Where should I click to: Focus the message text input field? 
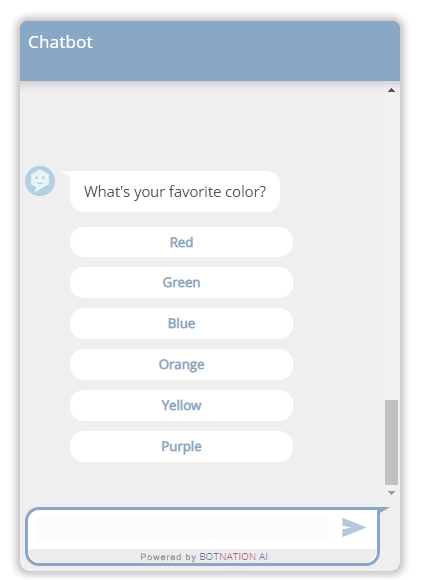[182, 529]
